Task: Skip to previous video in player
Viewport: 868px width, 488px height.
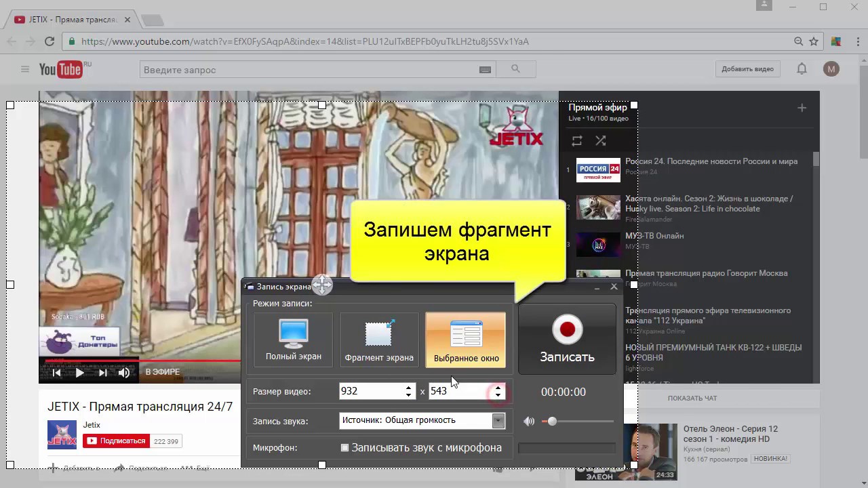Action: pyautogui.click(x=57, y=372)
